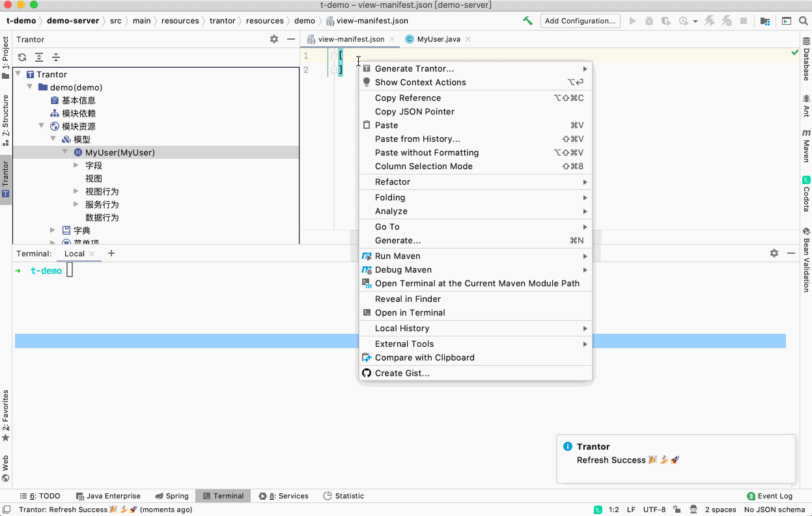Add new terminal session with plus icon
Screen dimensions: 812x516
[111, 253]
